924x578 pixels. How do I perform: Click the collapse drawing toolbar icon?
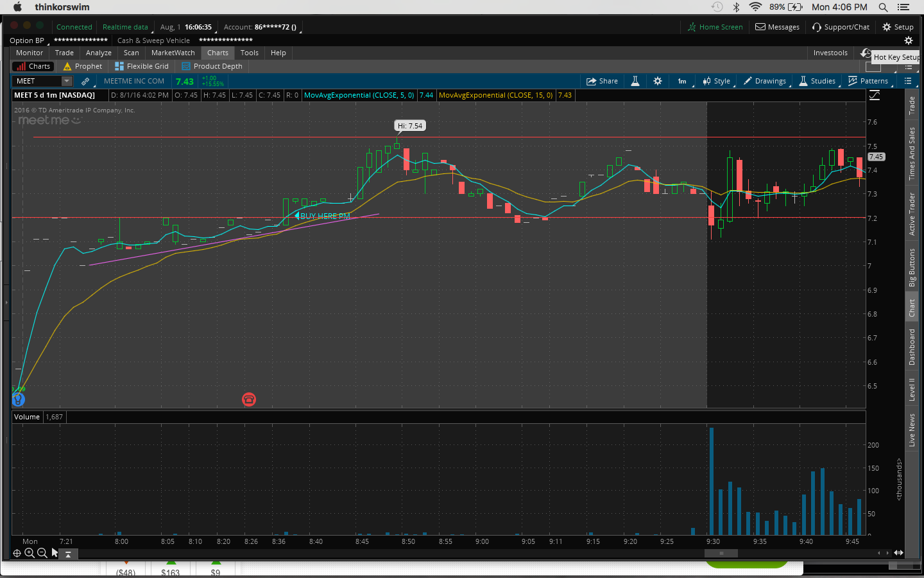click(x=68, y=554)
